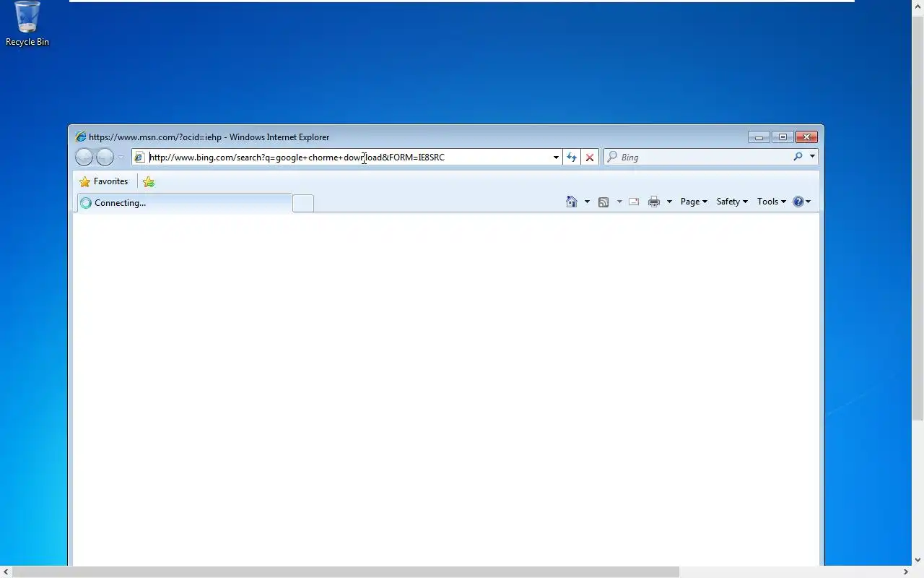
Task: Open the Help menu icon
Action: [801, 202]
